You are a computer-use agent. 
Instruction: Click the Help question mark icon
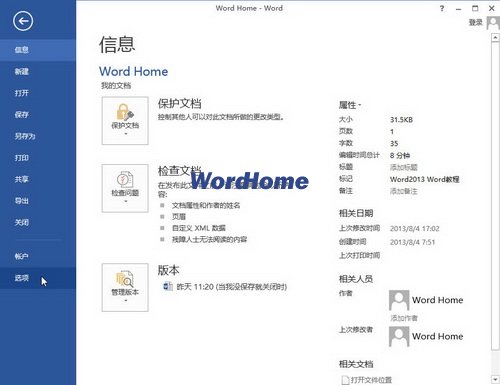(442, 8)
